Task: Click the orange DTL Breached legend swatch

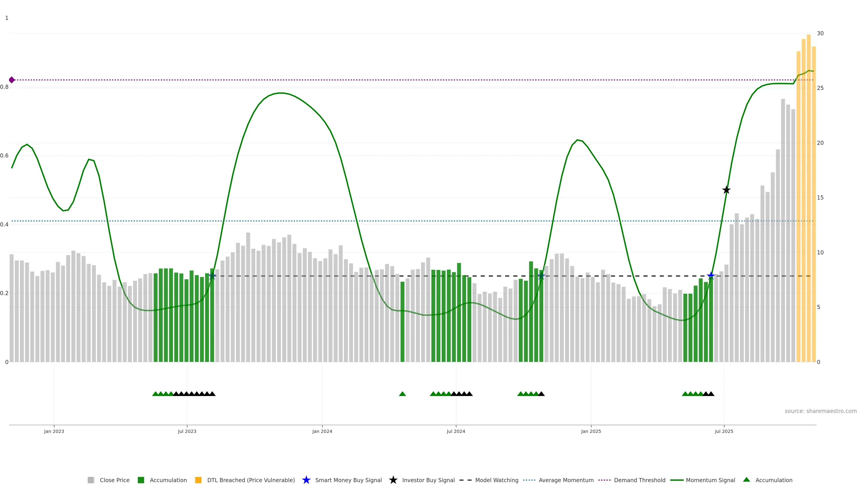Action: [x=198, y=480]
